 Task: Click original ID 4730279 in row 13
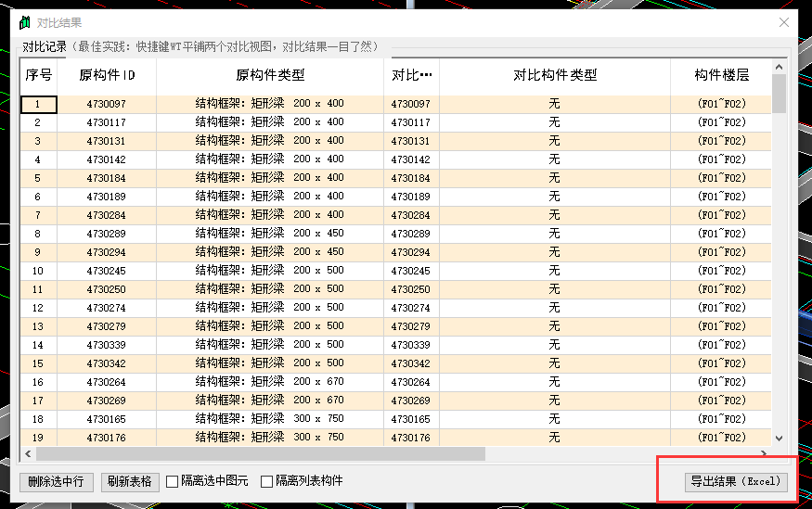[107, 326]
